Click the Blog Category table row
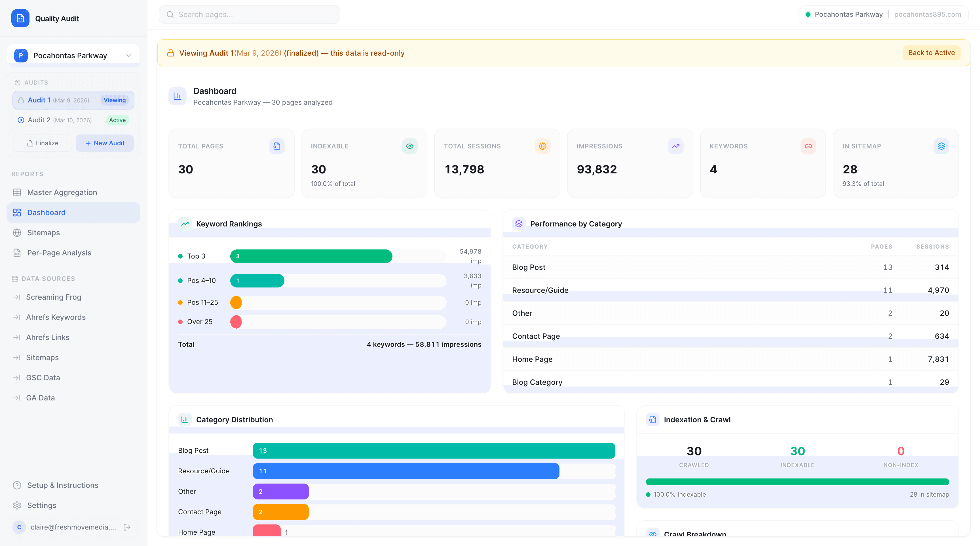 point(730,382)
